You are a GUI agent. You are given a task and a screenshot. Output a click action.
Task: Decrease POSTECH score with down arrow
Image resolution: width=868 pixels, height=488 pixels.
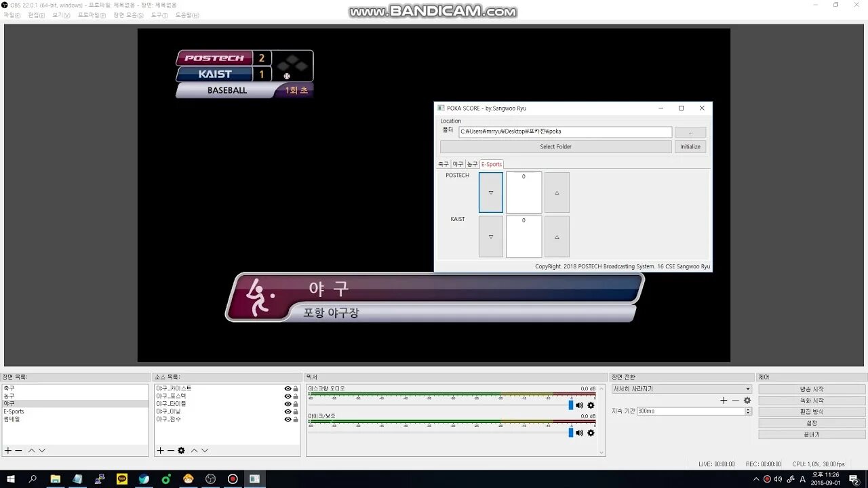[x=491, y=192]
